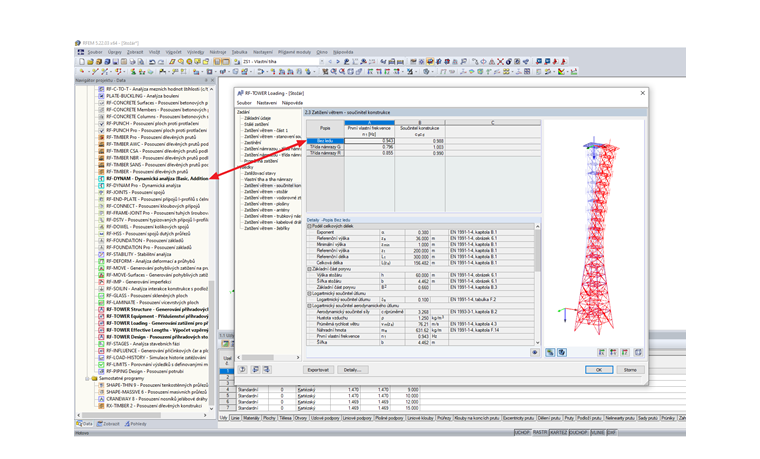Select CRANEWAY 8 standalone program
This screenshot has width=760, height=459.
157,399
